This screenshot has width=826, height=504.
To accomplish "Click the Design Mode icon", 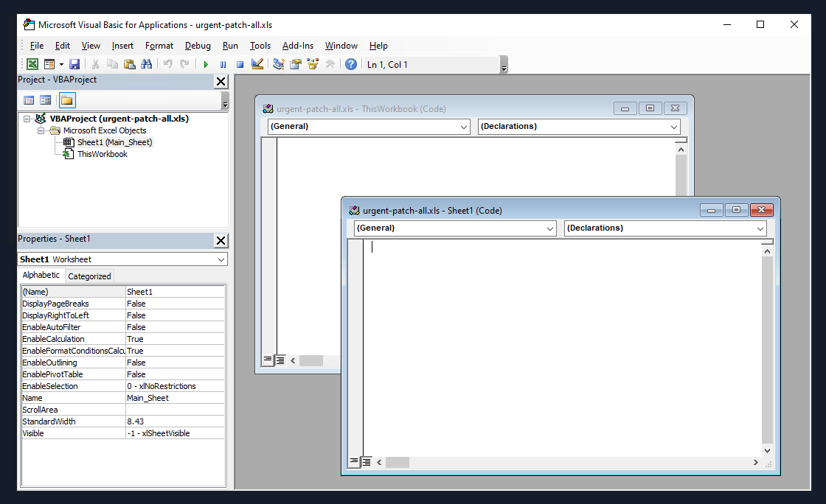I will pyautogui.click(x=257, y=64).
